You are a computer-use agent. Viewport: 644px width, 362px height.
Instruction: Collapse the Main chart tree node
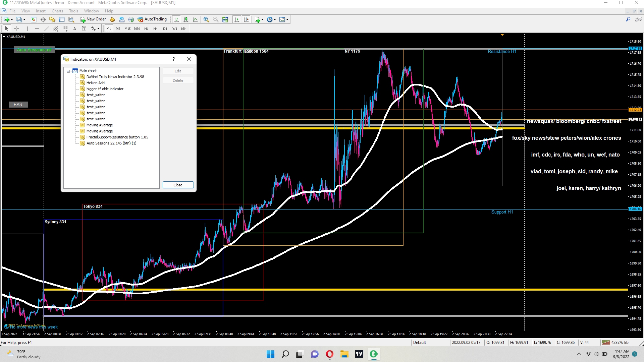coord(68,71)
